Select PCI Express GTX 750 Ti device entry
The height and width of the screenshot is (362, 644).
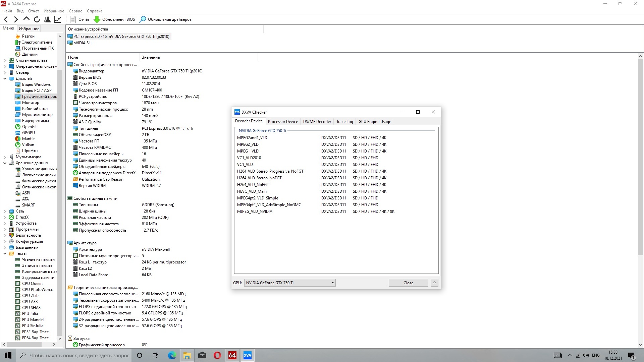119,37
